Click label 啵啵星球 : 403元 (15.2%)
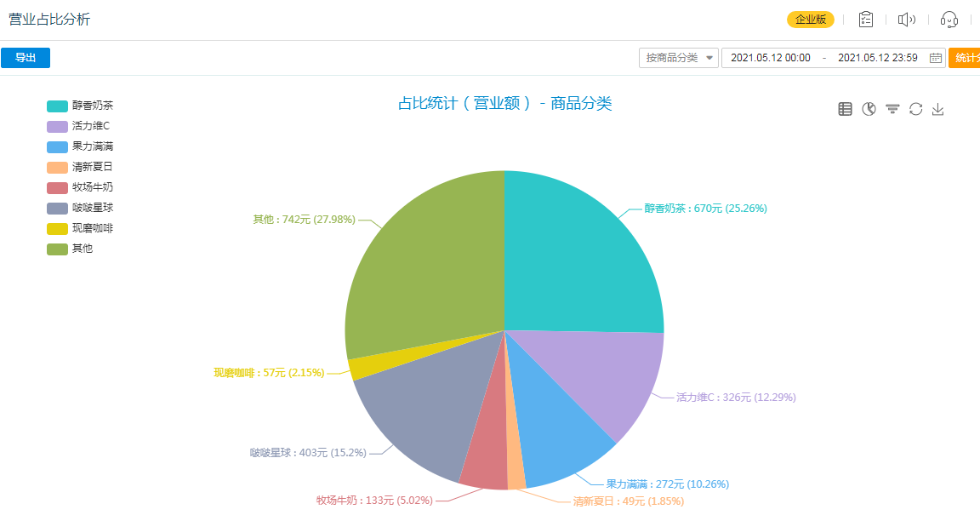 point(308,452)
